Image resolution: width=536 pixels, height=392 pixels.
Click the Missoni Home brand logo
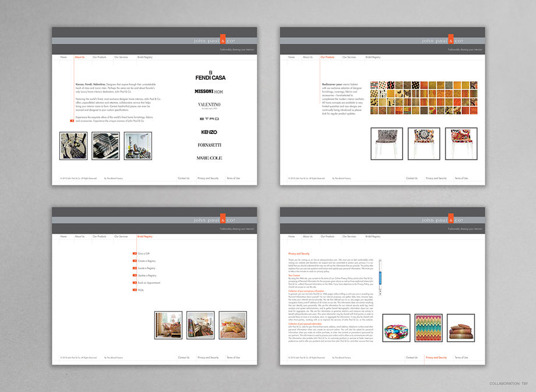click(x=209, y=91)
